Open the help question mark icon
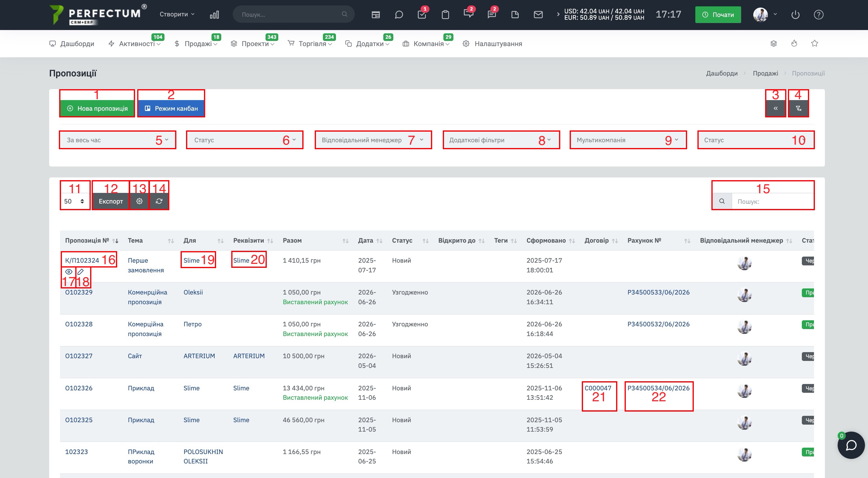Image resolution: width=868 pixels, height=478 pixels. point(819,15)
